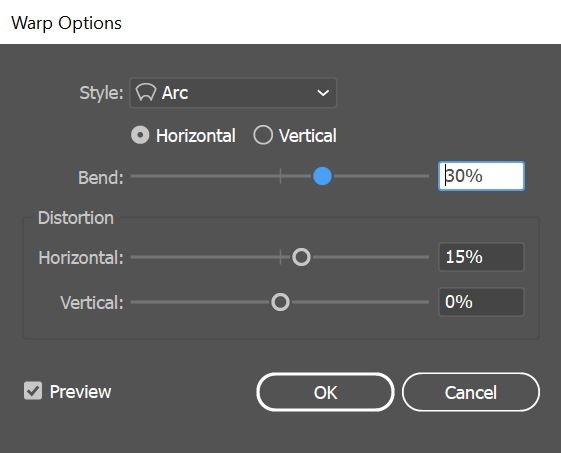
Task: Click the Vertical label beside its radio button
Action: point(308,136)
